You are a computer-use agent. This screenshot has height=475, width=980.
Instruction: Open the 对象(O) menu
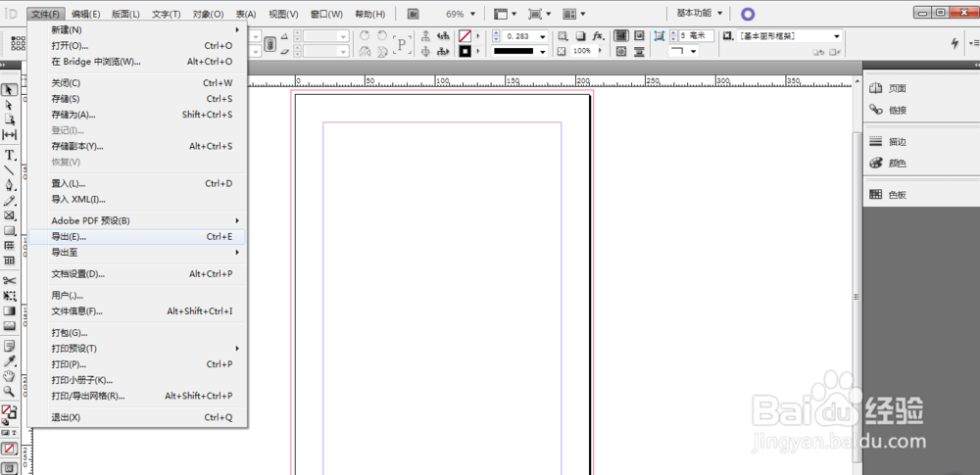pyautogui.click(x=208, y=14)
